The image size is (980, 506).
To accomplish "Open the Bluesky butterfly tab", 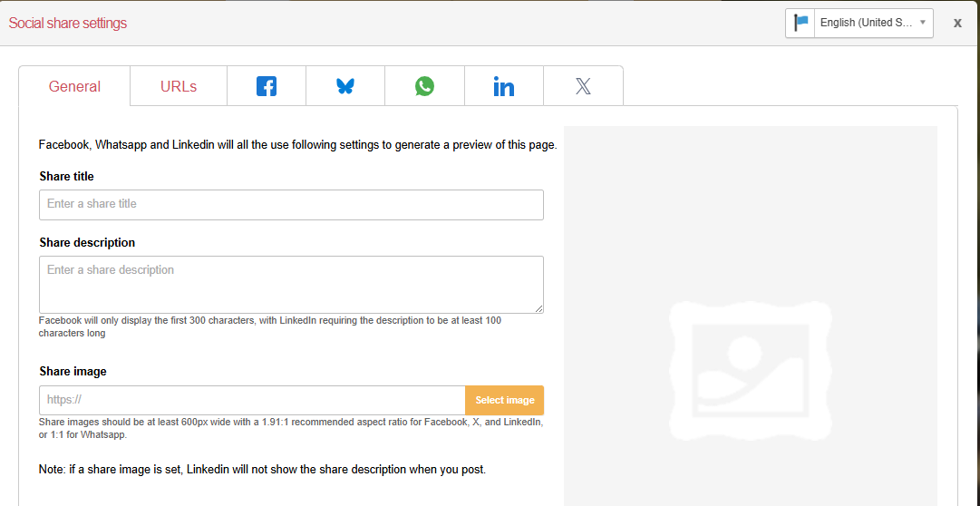I will 345,86.
